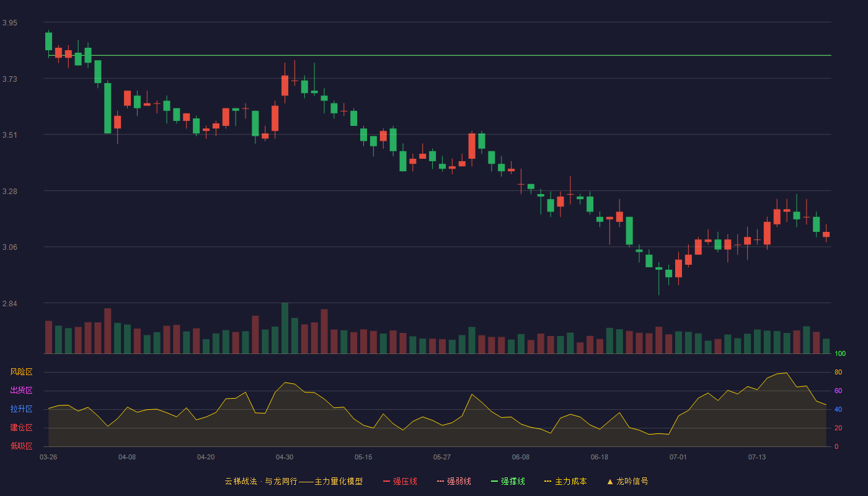Click the pink dotted icon beside 强弱线
868x496 pixels.
[x=440, y=481]
